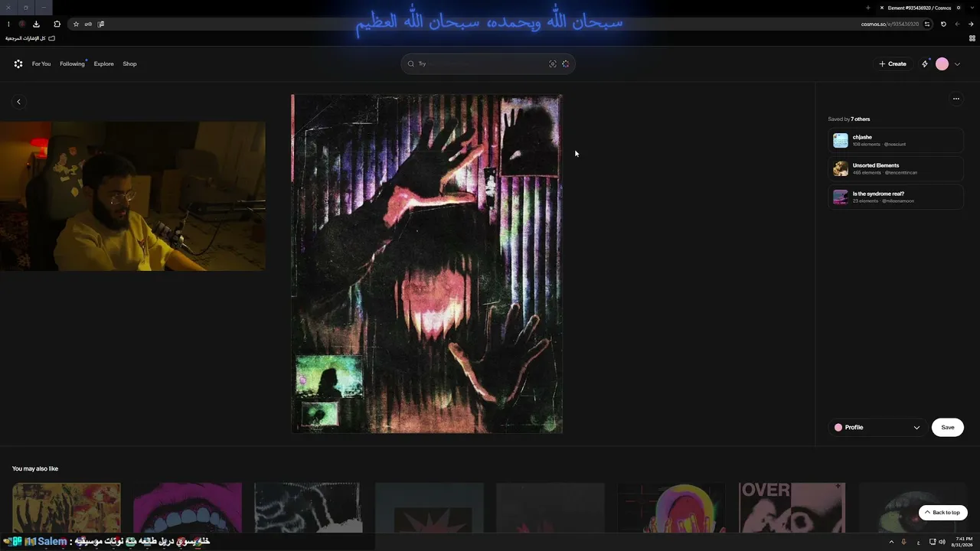Open the Is the syndrome real? cluster

pyautogui.click(x=896, y=197)
